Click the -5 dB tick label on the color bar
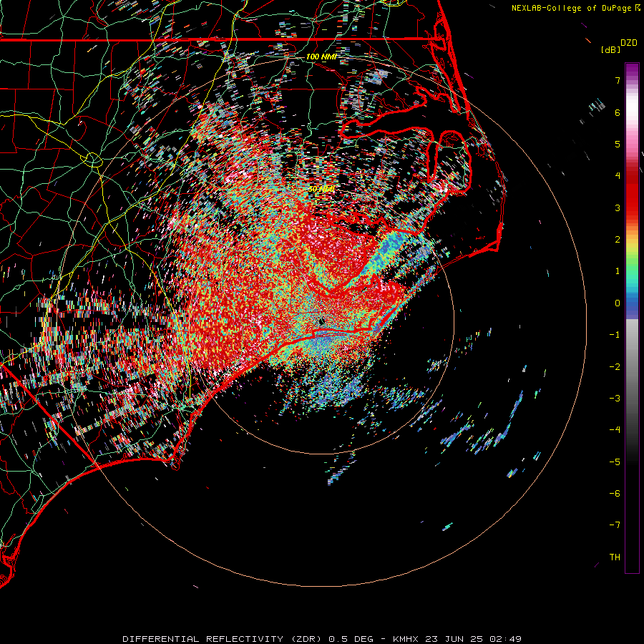Viewport: 644px width, 644px height. point(615,462)
